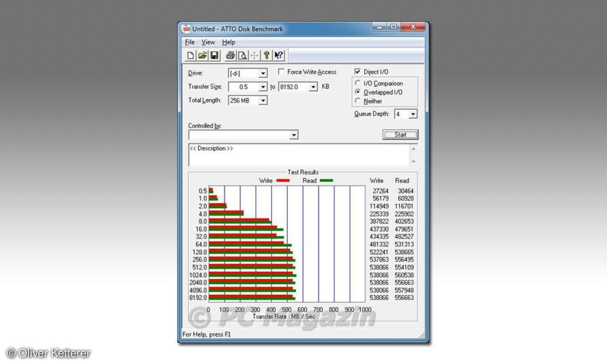Click the read value 560538
The width and height of the screenshot is (607, 364).
404,275
